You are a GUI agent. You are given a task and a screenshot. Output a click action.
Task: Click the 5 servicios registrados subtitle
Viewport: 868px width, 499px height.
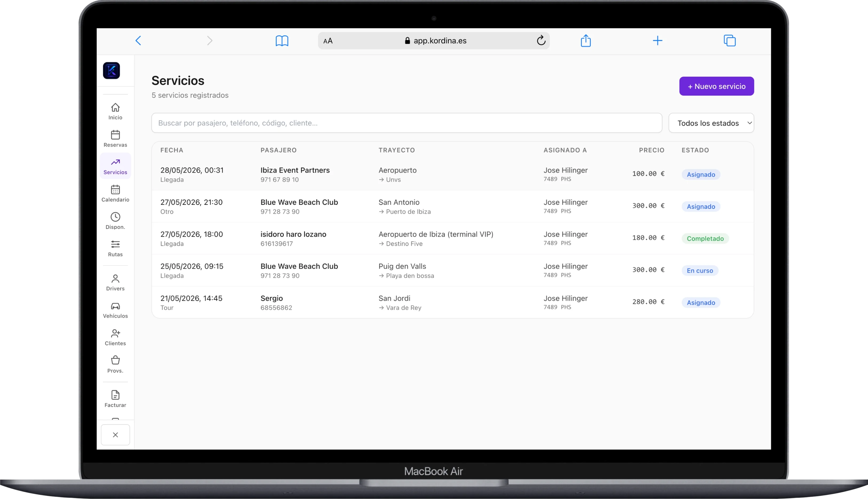point(190,95)
